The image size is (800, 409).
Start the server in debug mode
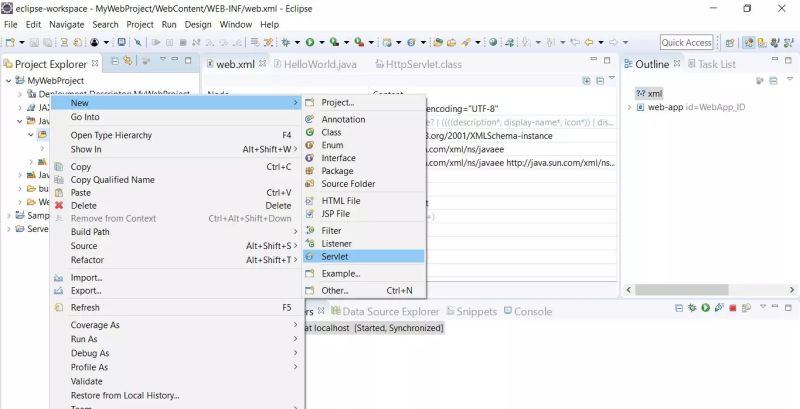click(x=692, y=308)
